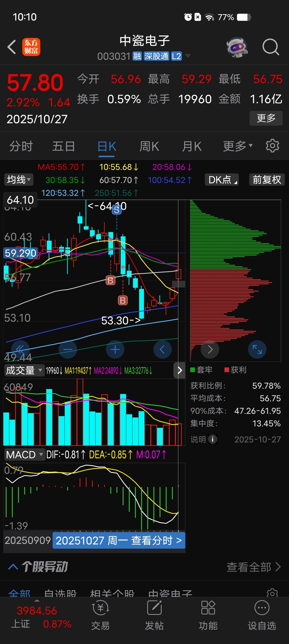Tap the 64.10 price label
Screen dimensions: 289x644
20,200
